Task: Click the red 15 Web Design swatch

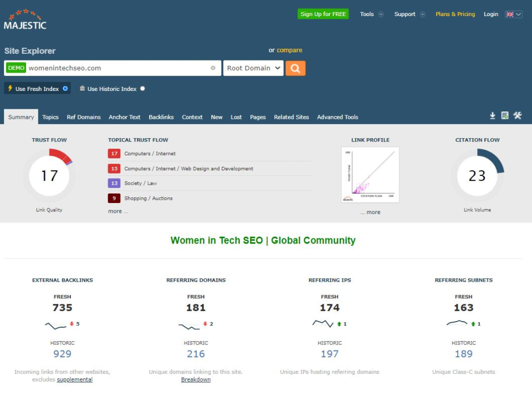Action: pos(114,169)
